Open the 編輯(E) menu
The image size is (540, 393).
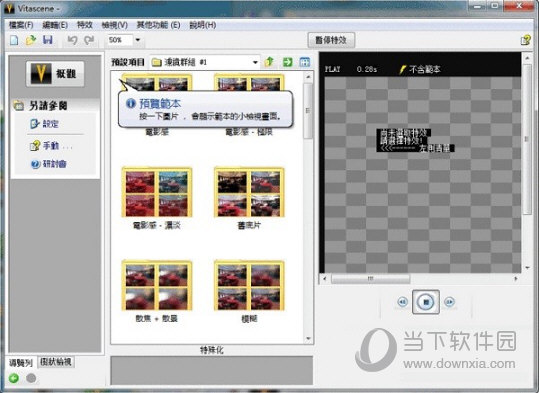tap(55, 25)
